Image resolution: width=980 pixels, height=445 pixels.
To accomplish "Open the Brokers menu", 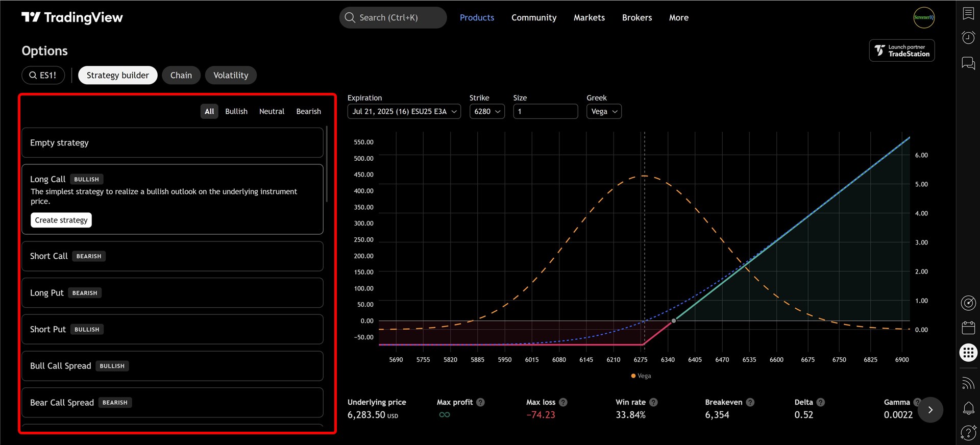I will [x=637, y=17].
